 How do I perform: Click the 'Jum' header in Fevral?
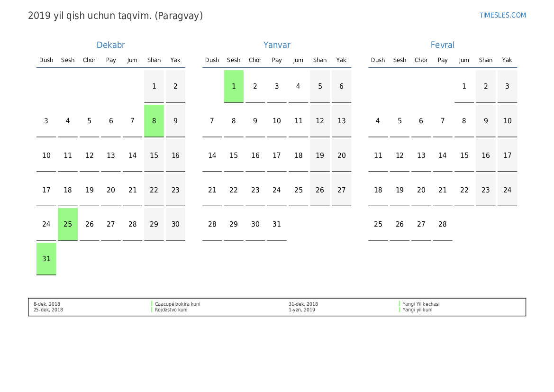[464, 60]
